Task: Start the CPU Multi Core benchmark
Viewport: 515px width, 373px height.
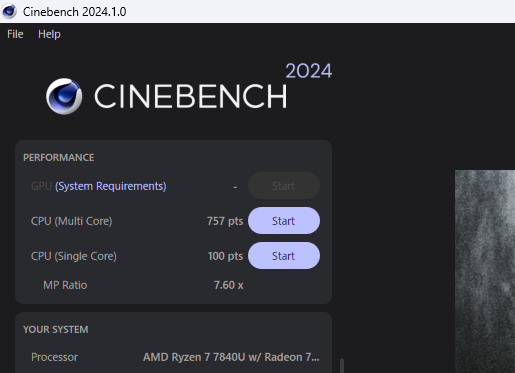Action: pyautogui.click(x=284, y=221)
